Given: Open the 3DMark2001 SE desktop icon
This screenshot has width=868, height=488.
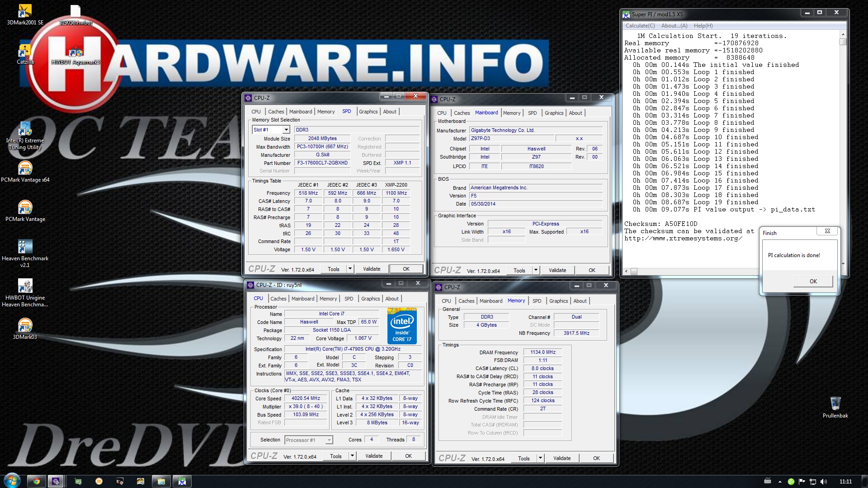Looking at the screenshot, I should (25, 14).
